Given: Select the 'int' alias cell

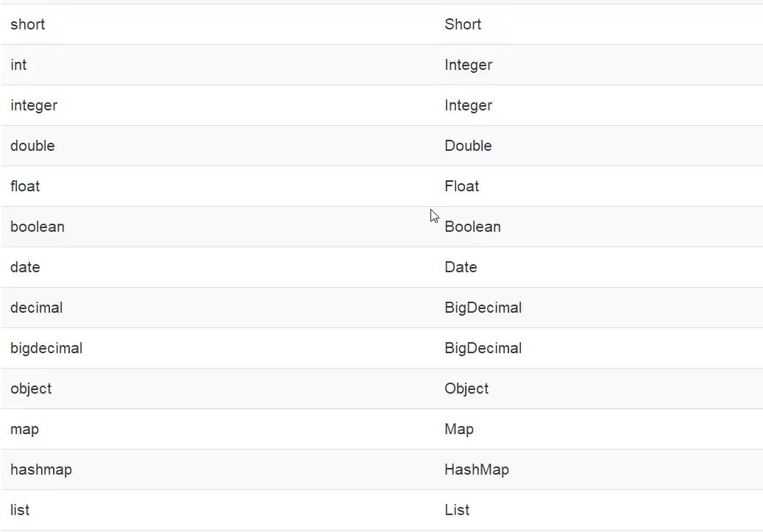Looking at the screenshot, I should point(19,65).
